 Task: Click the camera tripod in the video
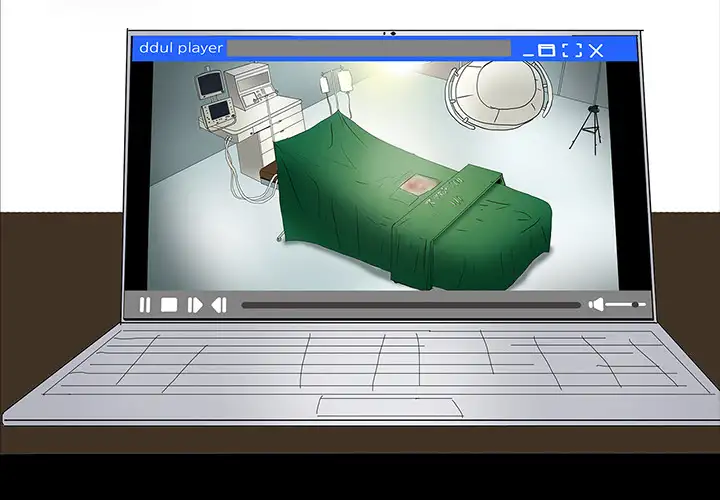point(586,127)
